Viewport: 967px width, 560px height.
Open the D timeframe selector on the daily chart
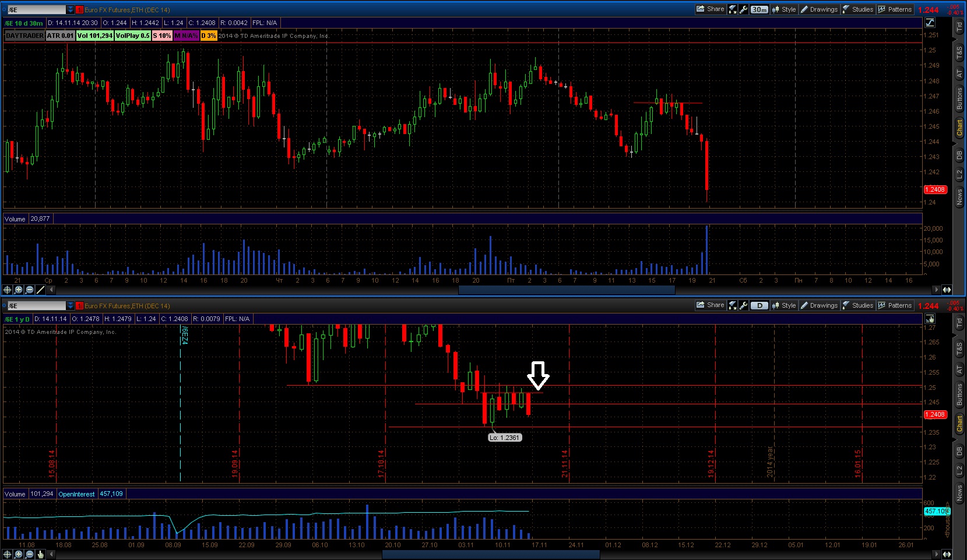(x=759, y=305)
